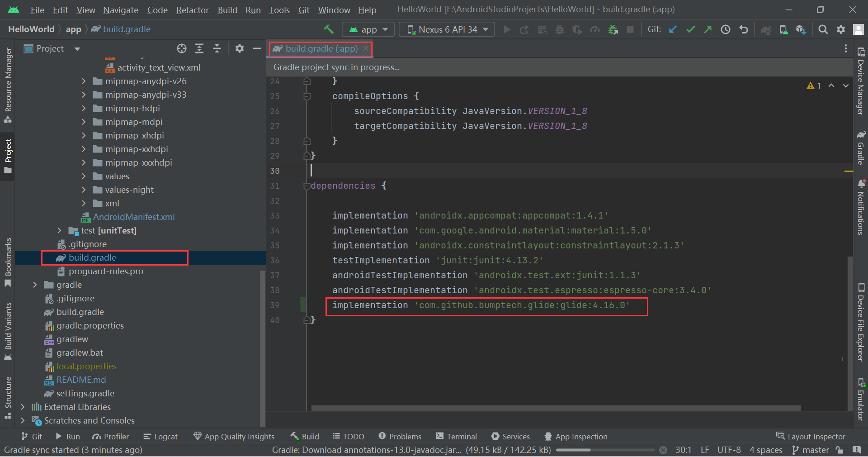Click Collapse All icon in Project panel

pyautogui.click(x=217, y=48)
